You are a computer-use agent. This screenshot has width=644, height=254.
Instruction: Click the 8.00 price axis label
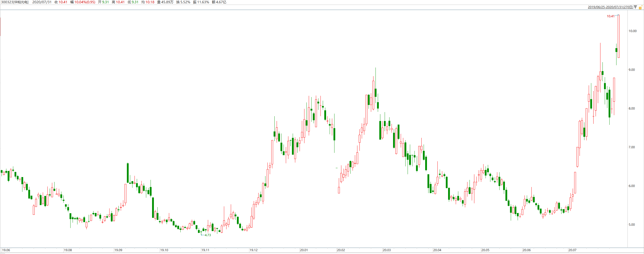point(632,109)
